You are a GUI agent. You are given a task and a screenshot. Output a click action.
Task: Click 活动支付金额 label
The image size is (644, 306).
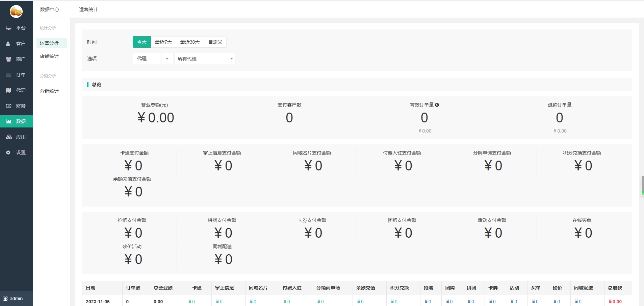tap(492, 220)
